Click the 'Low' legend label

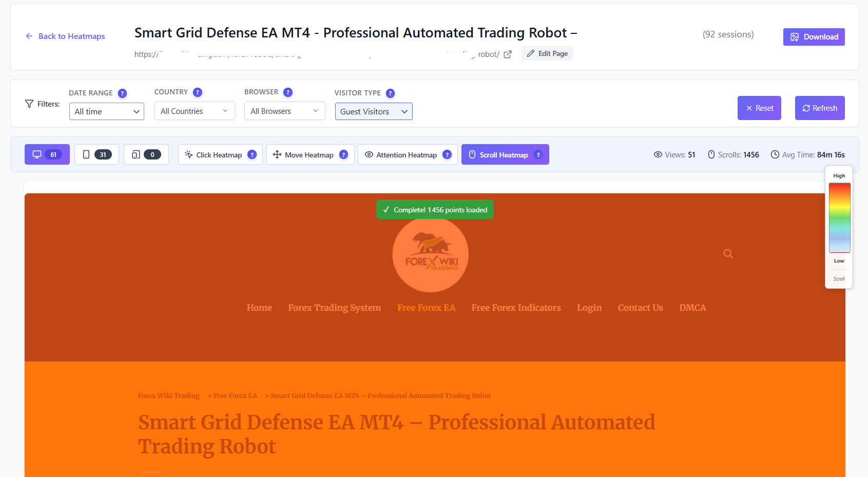coord(839,261)
